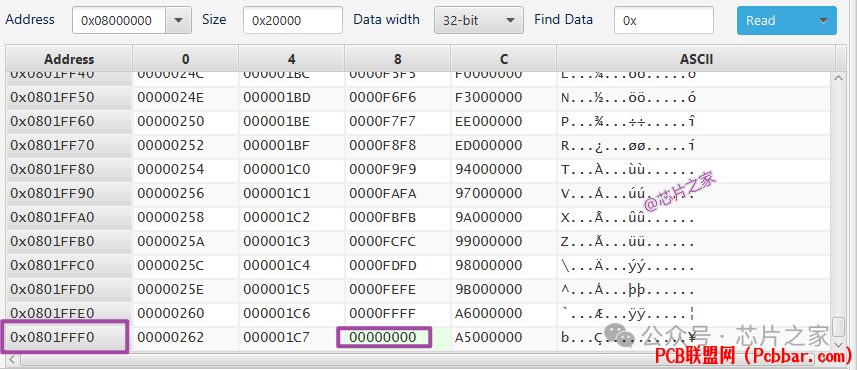
Task: Click cell value 000001C1
Action: [277, 193]
